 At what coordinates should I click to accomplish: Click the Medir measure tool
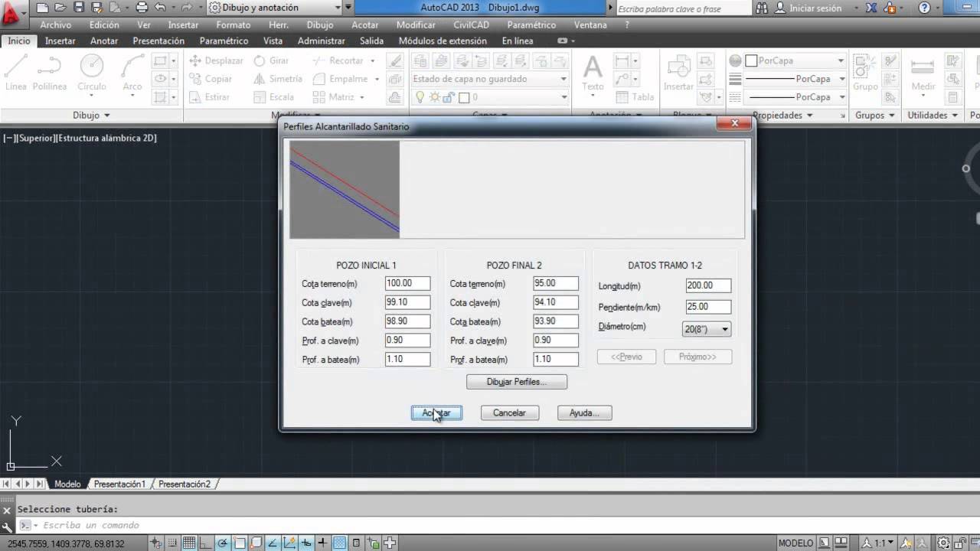pyautogui.click(x=923, y=73)
